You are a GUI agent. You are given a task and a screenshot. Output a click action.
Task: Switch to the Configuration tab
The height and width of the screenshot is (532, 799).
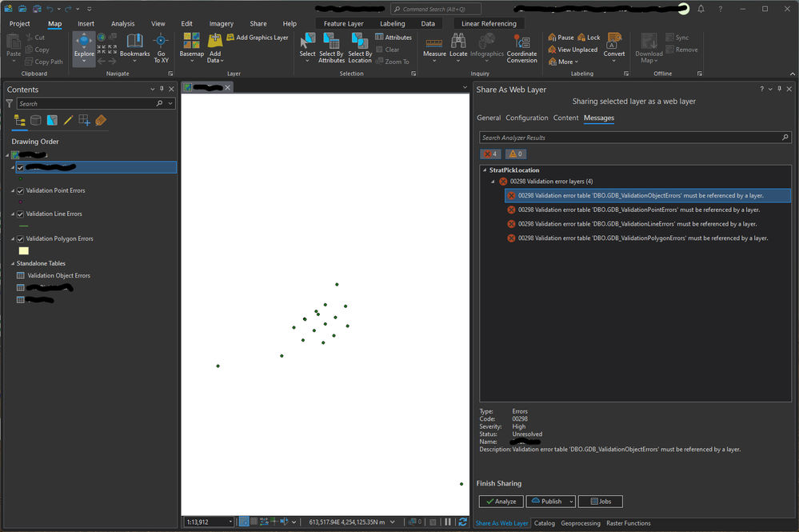(x=526, y=118)
